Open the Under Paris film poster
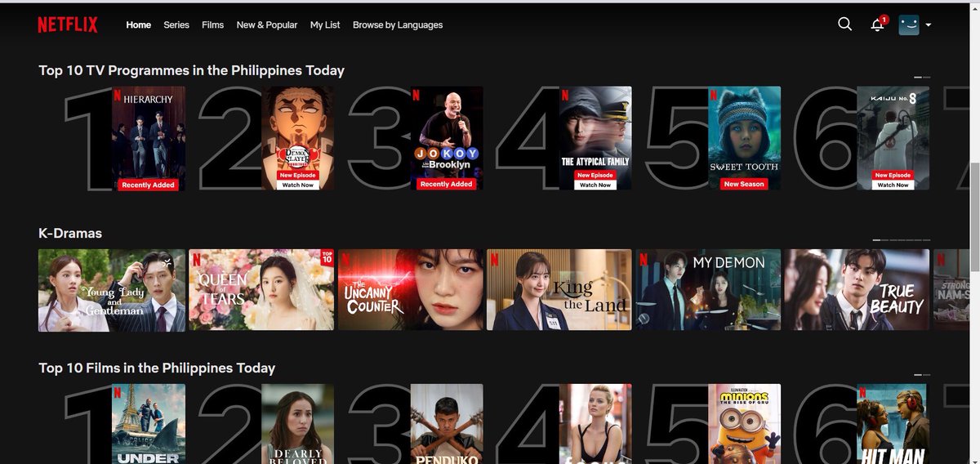The height and width of the screenshot is (464, 980). [149, 424]
